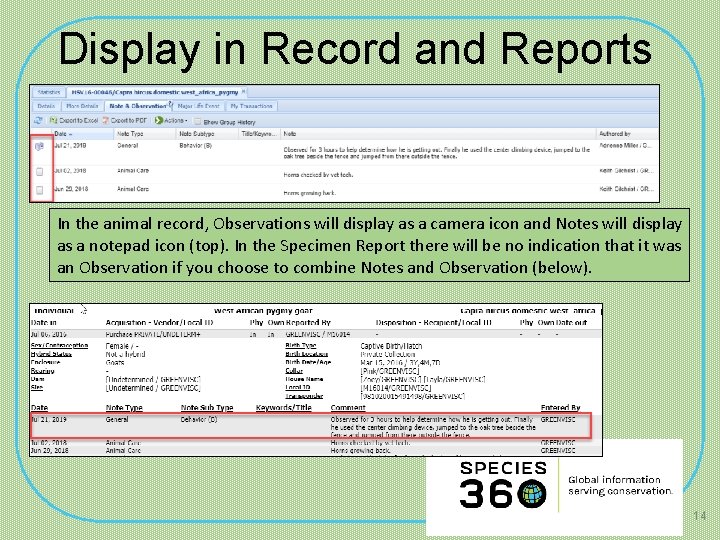Click the Export to PDF icon button
This screenshot has height=540, width=720.
click(124, 120)
